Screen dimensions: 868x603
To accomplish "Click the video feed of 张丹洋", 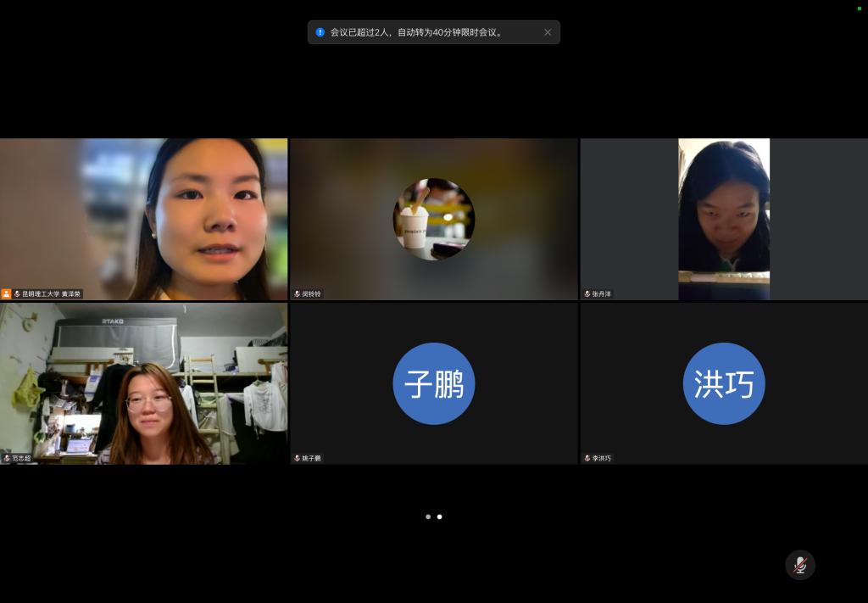I will coord(724,220).
